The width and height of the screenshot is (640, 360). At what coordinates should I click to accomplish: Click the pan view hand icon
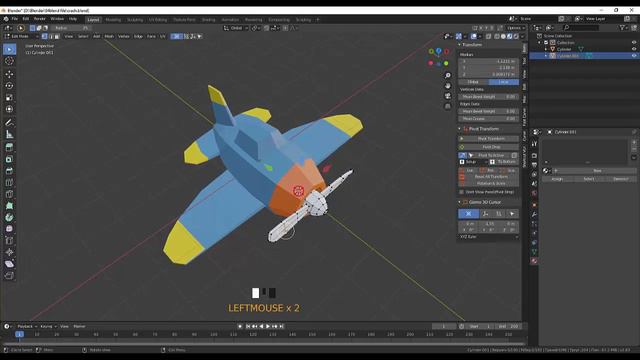tap(448, 86)
